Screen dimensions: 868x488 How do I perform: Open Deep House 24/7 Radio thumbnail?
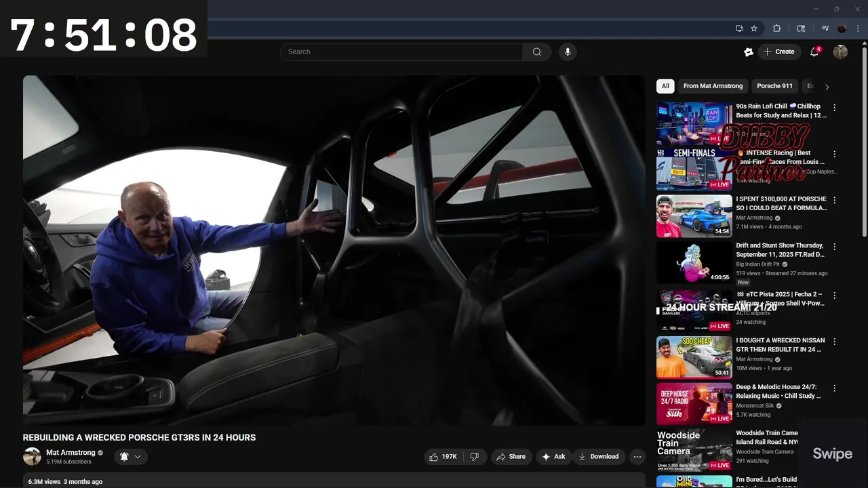[694, 404]
